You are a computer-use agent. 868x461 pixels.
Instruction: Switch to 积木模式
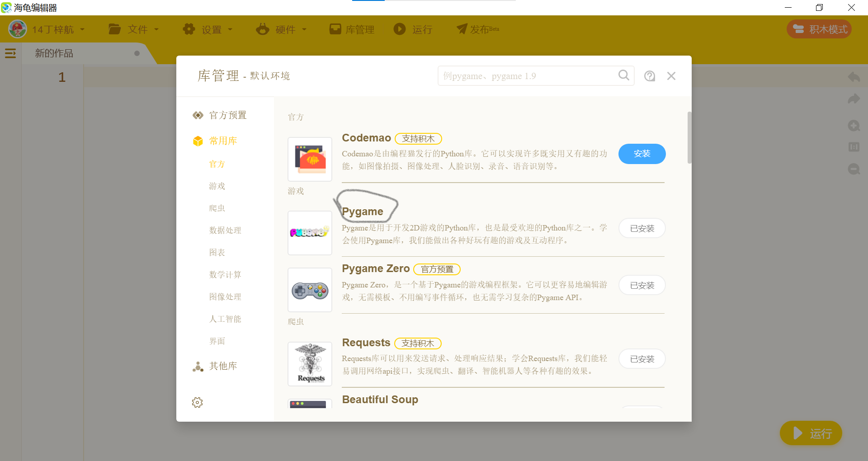pyautogui.click(x=819, y=29)
